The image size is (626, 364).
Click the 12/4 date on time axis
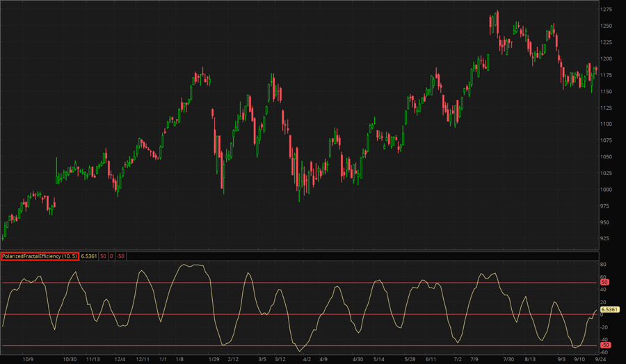[120, 359]
